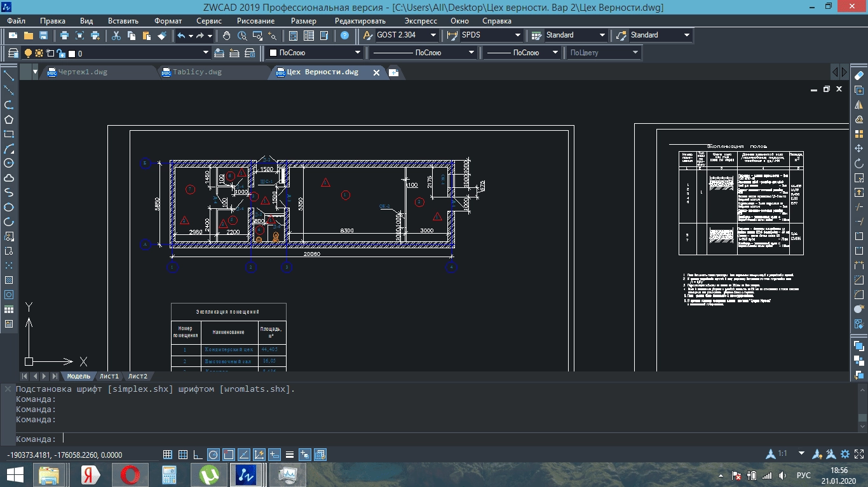Toggle Grid display in status bar

[183, 455]
